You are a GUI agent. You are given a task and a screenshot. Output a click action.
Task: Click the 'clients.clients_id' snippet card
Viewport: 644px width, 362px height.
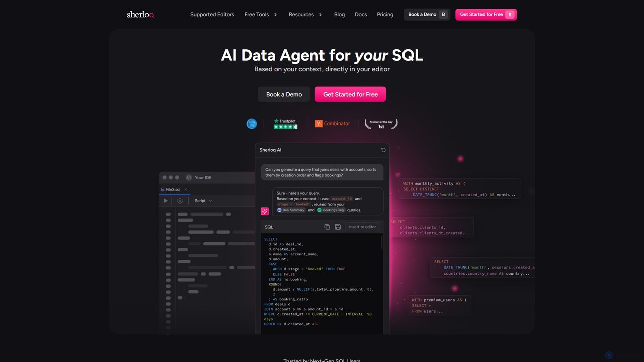pos(432,228)
